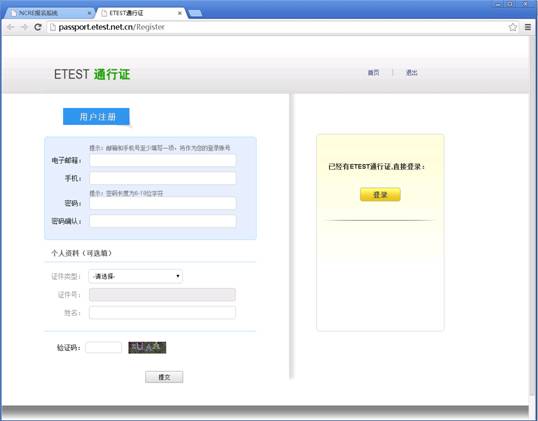Click into the 密码 field

[163, 203]
